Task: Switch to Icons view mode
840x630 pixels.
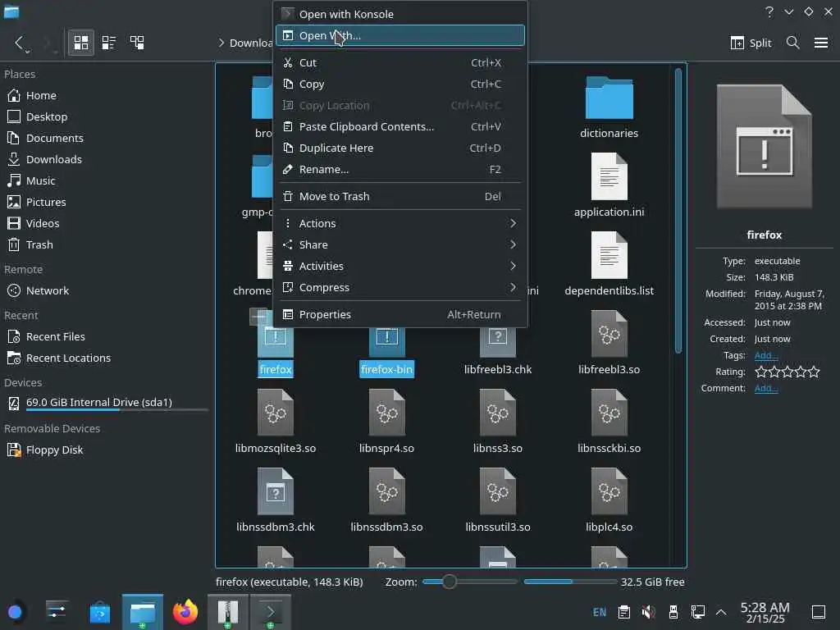Action: point(81,43)
